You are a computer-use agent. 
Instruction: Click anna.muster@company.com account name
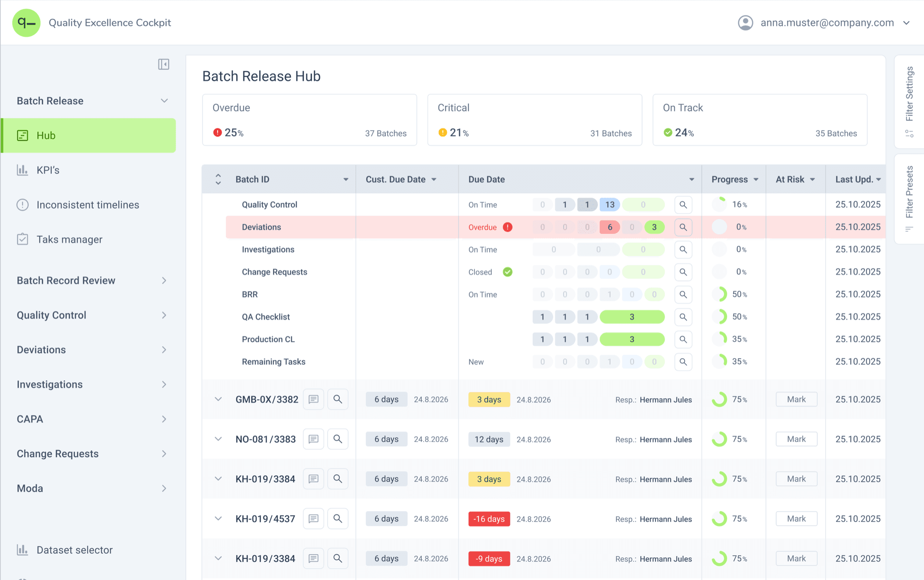click(x=827, y=23)
